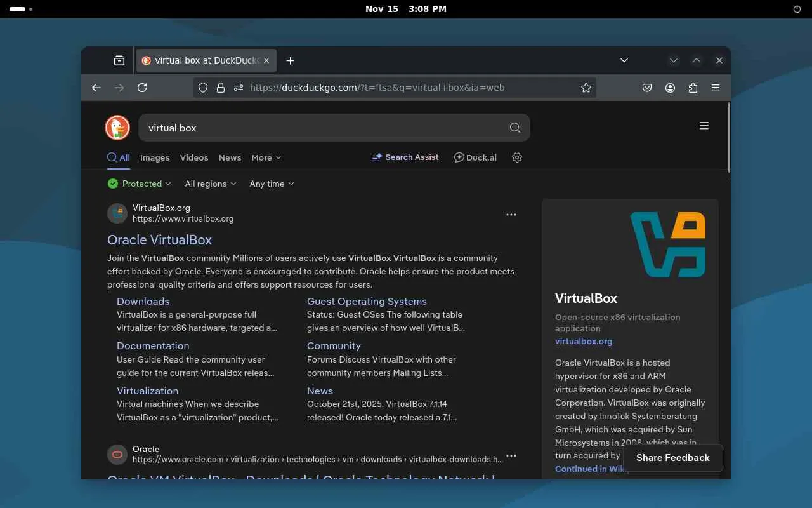This screenshot has width=812, height=508.
Task: Click the VirtualBox logo image
Action: (x=667, y=244)
